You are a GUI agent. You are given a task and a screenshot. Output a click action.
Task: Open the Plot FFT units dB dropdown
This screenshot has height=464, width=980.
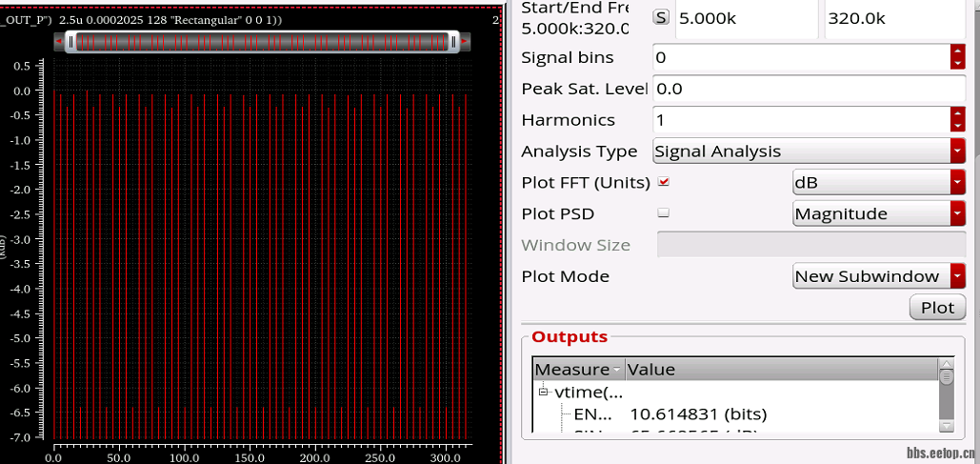pyautogui.click(x=879, y=183)
